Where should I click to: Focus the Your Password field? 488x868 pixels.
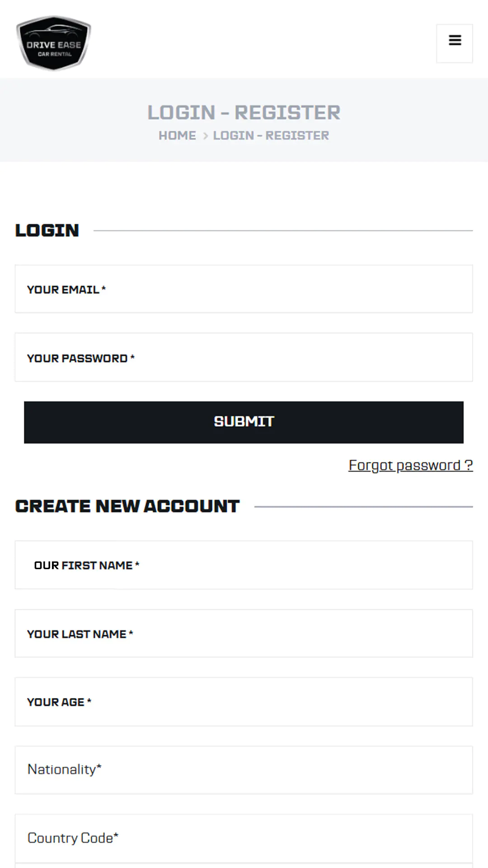pos(244,358)
